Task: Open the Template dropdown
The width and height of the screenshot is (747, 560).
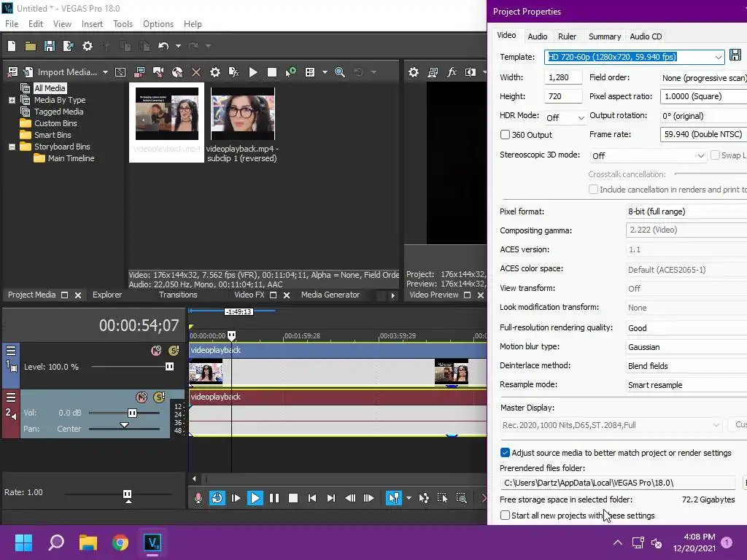Action: (718, 57)
